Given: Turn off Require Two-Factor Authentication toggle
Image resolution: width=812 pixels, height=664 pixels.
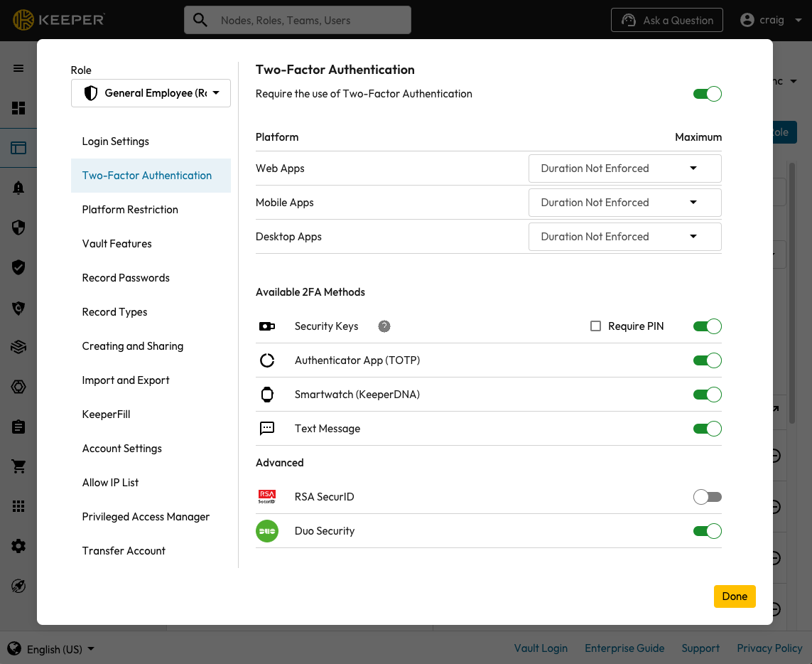Looking at the screenshot, I should click(x=707, y=94).
